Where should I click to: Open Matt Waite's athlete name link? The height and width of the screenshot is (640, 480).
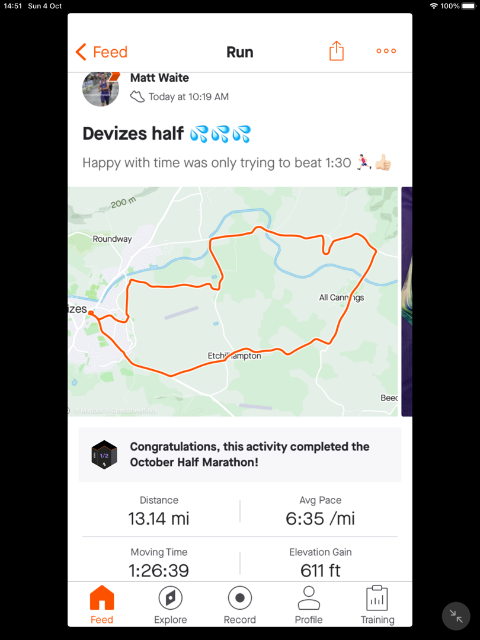[160, 78]
